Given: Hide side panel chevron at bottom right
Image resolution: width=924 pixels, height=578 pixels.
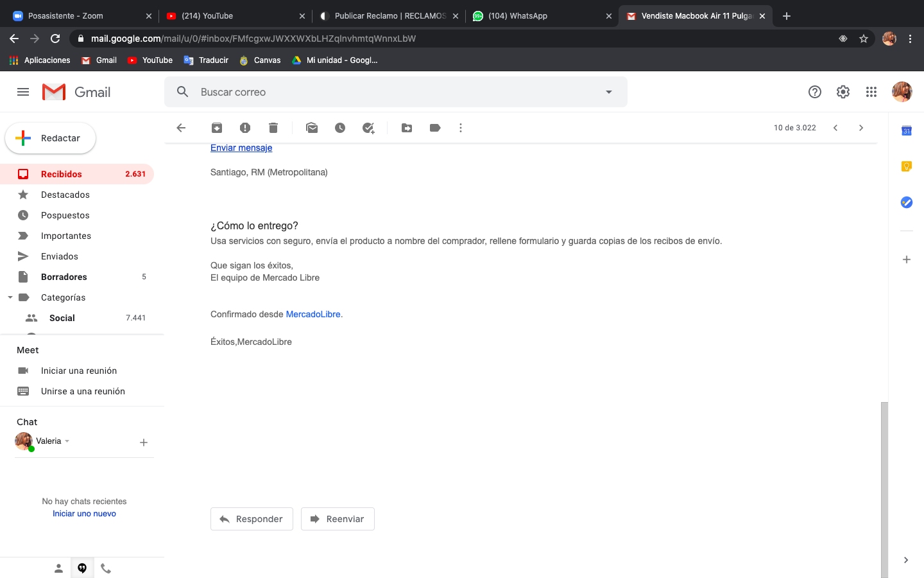Looking at the screenshot, I should [x=906, y=560].
